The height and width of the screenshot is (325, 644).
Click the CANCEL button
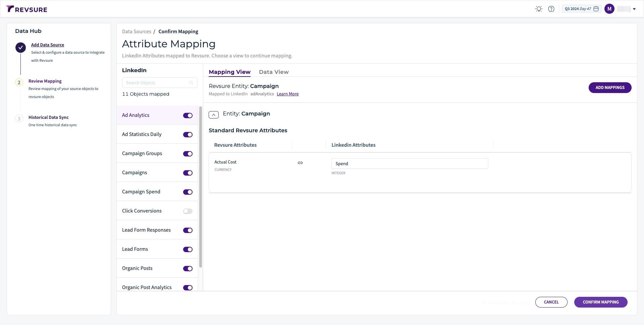point(551,302)
